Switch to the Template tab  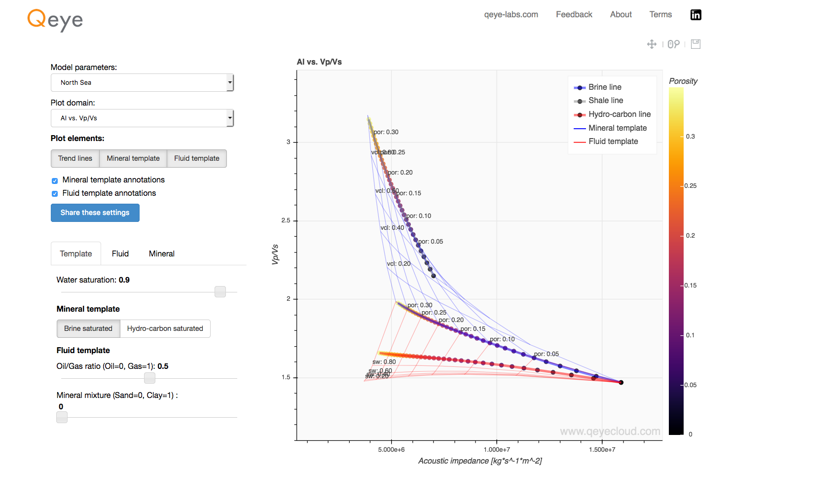click(76, 253)
